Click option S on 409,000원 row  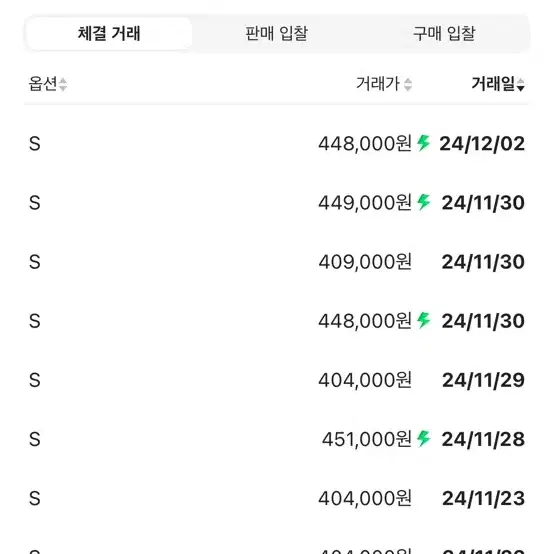point(35,262)
